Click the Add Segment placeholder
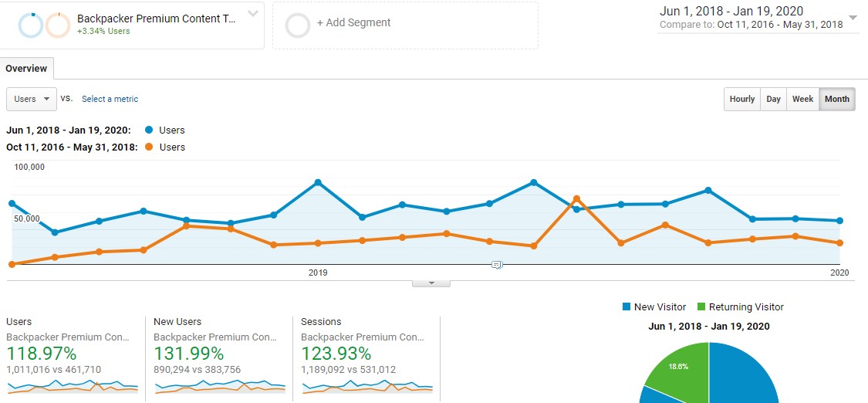 click(405, 25)
